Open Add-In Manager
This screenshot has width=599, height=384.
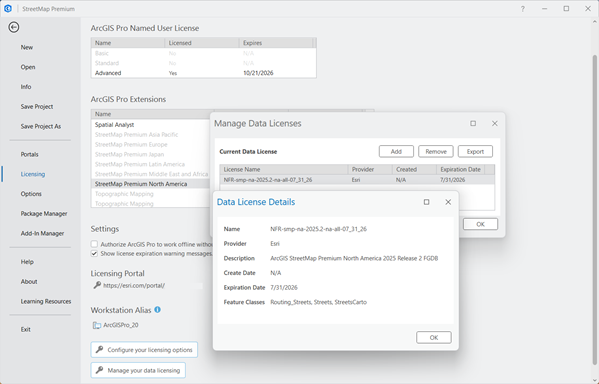coord(42,233)
